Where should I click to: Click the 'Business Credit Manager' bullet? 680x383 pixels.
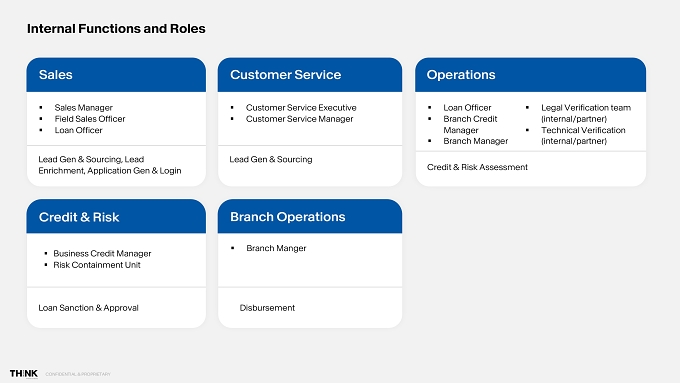click(x=102, y=253)
